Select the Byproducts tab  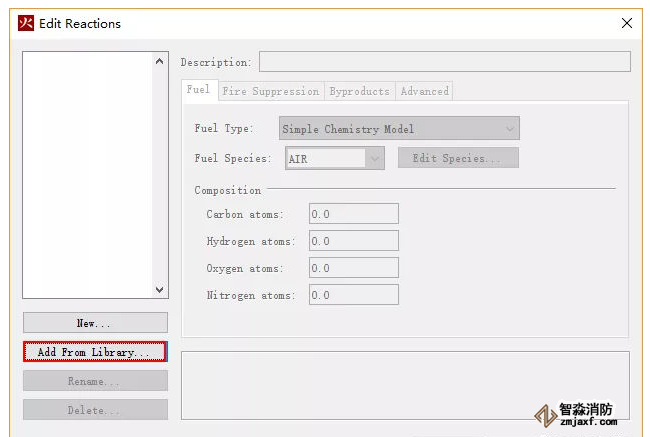(x=359, y=91)
